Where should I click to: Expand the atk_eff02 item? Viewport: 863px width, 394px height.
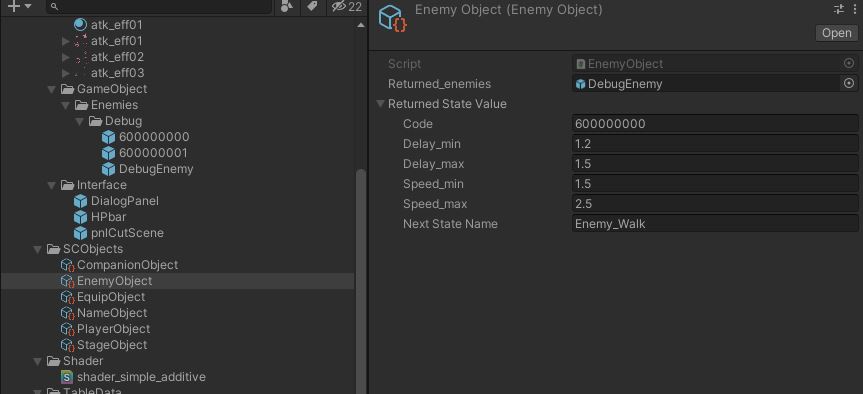pyautogui.click(x=66, y=57)
